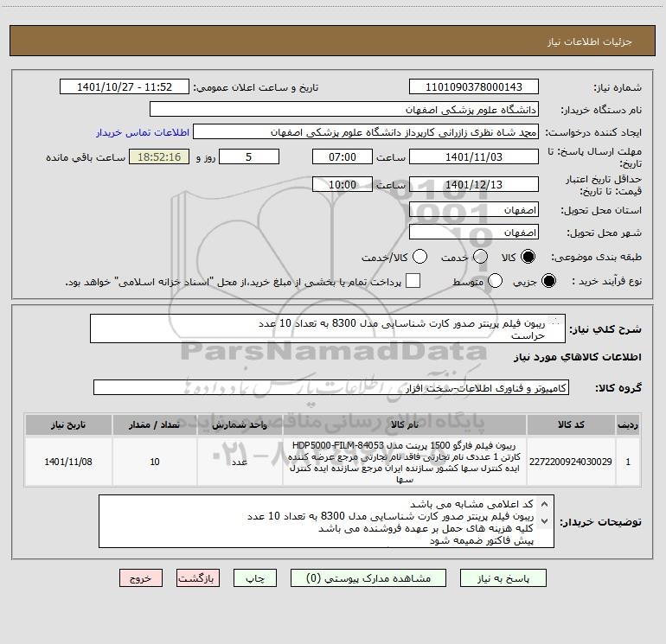This screenshot has width=666, height=644.
Task: Check the اسناد خزانه اسلامی payment checkbox
Action: coord(413,281)
